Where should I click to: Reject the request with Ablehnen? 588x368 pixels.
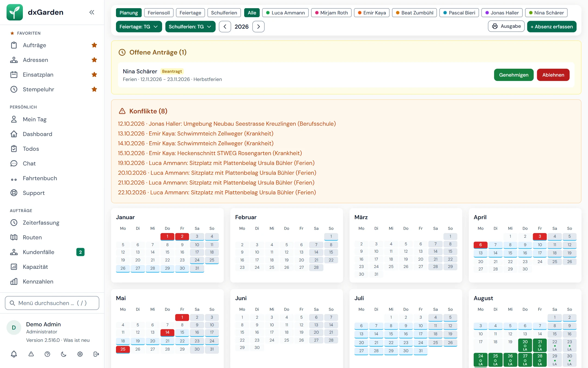(553, 75)
